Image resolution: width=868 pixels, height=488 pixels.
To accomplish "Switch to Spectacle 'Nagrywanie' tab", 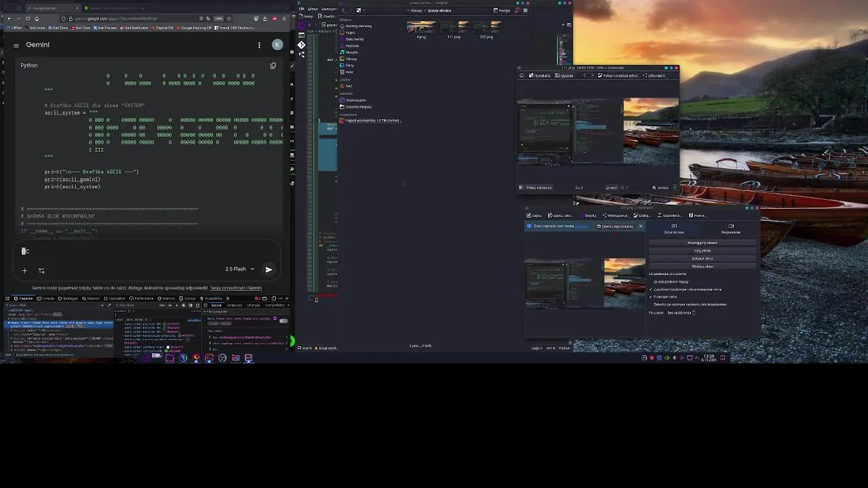I will pos(731,228).
